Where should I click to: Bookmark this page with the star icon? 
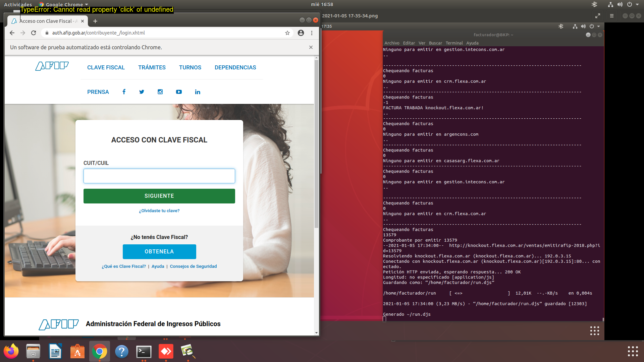pyautogui.click(x=287, y=33)
